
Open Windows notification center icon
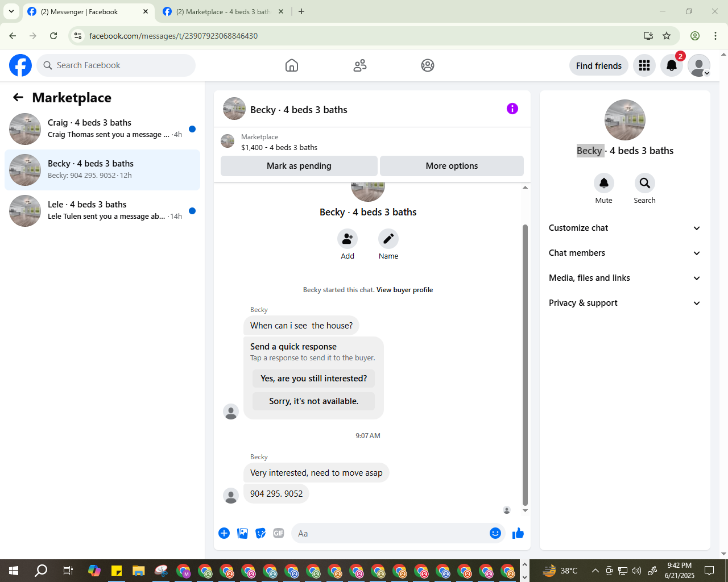pos(709,571)
